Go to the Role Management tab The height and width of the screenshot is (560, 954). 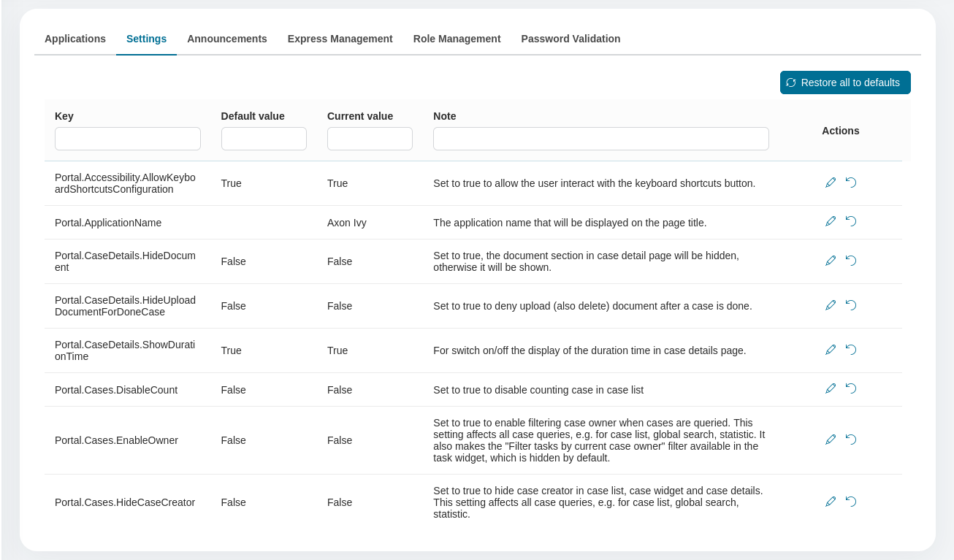coord(457,39)
